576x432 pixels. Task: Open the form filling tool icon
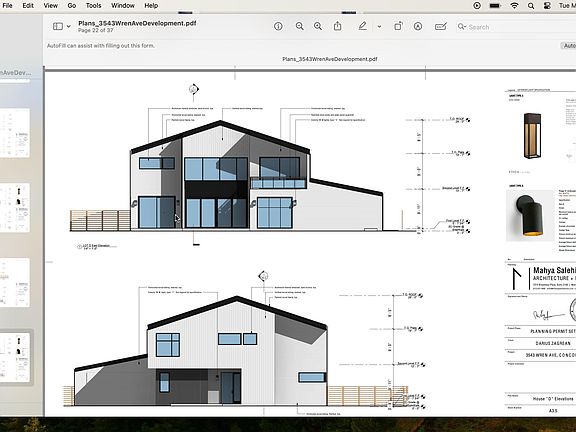click(x=440, y=26)
